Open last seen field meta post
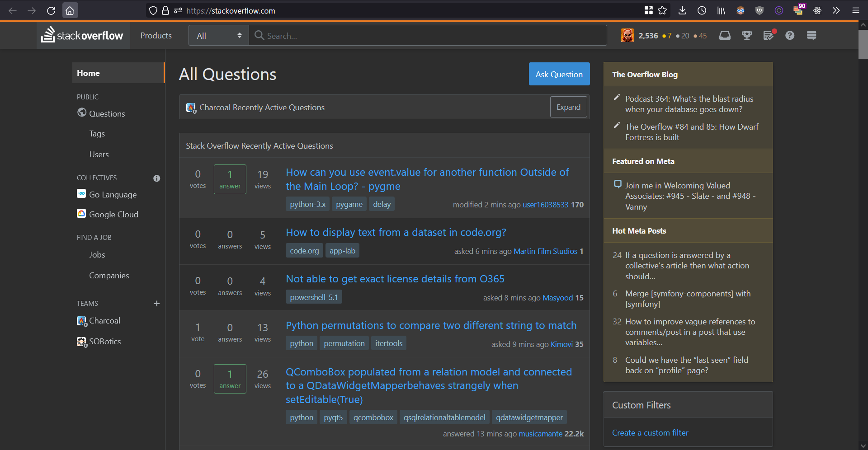Screen dimensions: 868x450 [686, 365]
